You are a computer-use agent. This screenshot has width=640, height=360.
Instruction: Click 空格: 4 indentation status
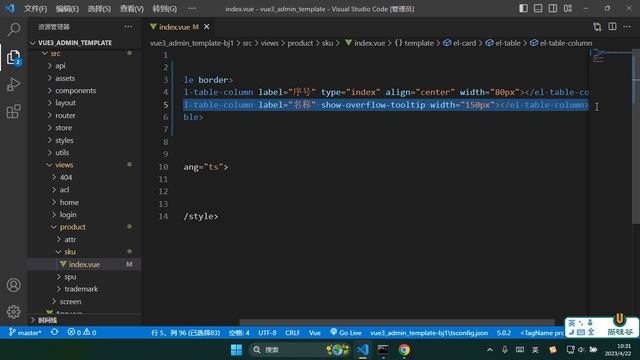click(x=239, y=333)
